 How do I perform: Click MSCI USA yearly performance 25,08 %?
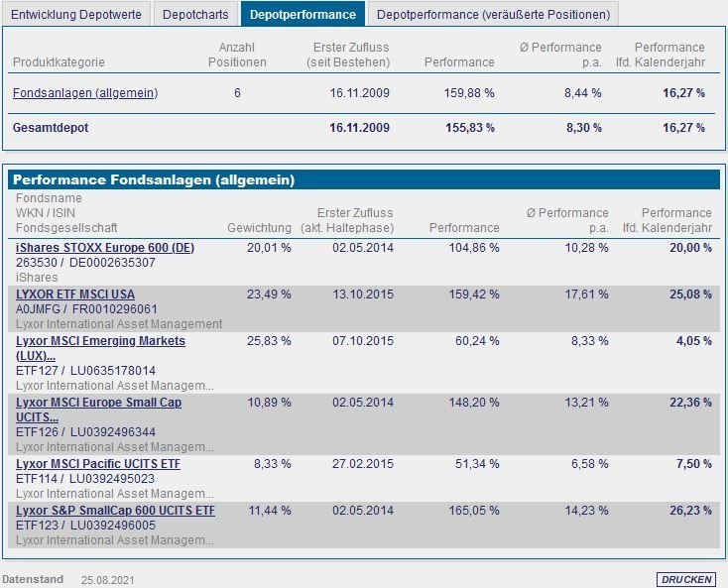[x=690, y=294]
